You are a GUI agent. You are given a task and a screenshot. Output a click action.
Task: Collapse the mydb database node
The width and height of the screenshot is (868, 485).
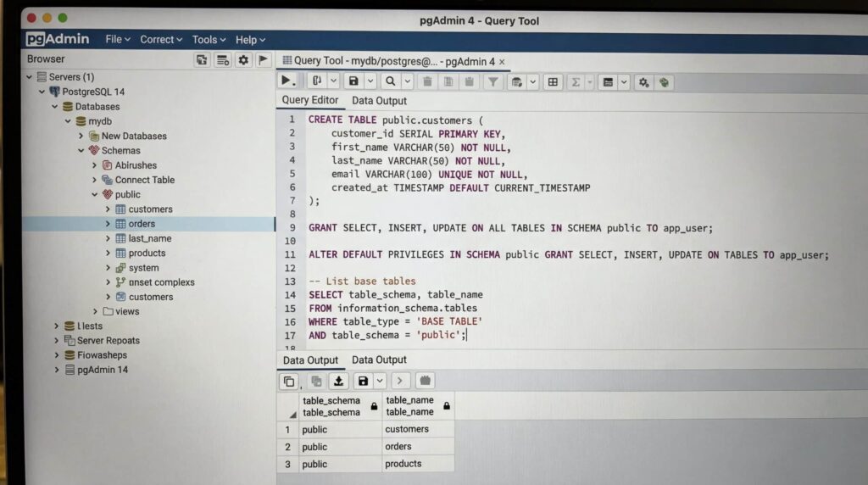[x=68, y=121]
